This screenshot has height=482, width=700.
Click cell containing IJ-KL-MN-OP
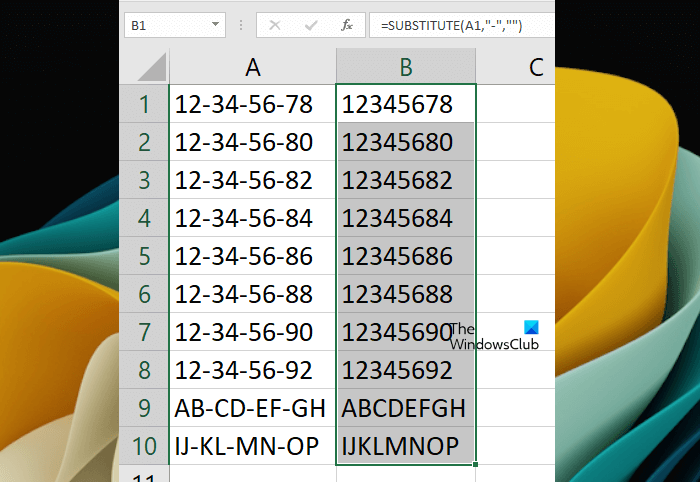click(253, 446)
